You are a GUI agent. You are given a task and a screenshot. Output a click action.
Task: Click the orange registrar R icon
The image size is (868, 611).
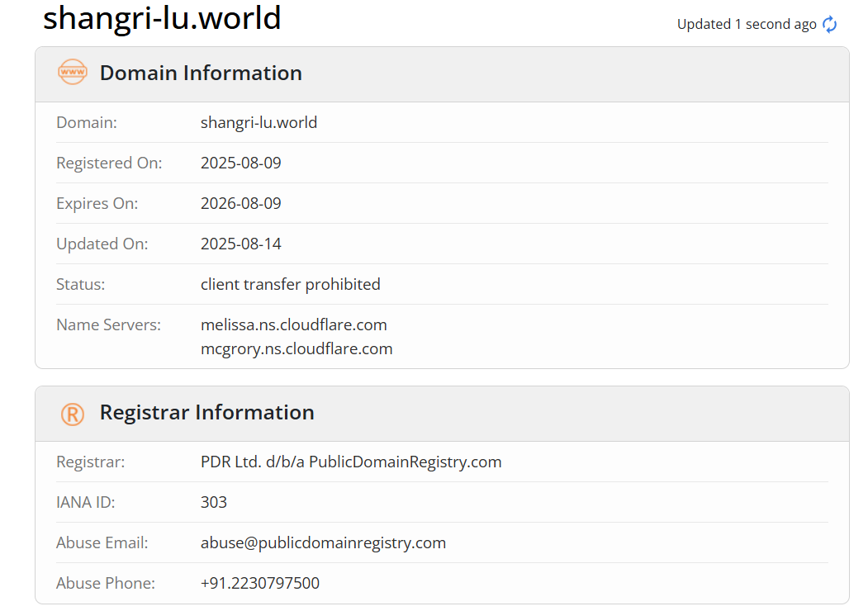73,414
